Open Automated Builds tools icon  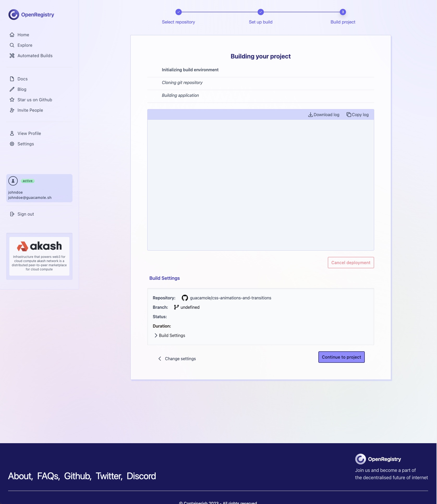pyautogui.click(x=12, y=56)
